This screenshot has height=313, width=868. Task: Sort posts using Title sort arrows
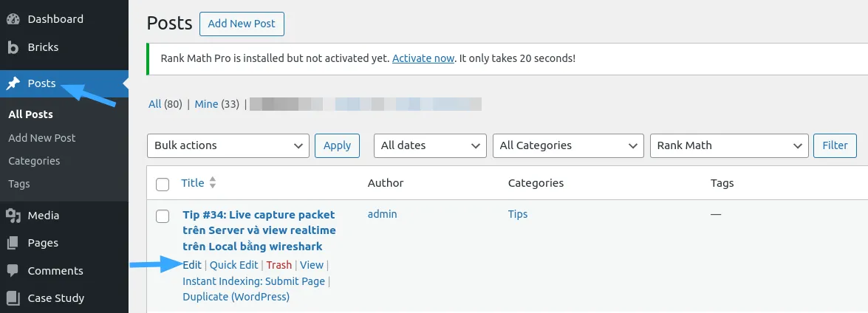coord(213,183)
